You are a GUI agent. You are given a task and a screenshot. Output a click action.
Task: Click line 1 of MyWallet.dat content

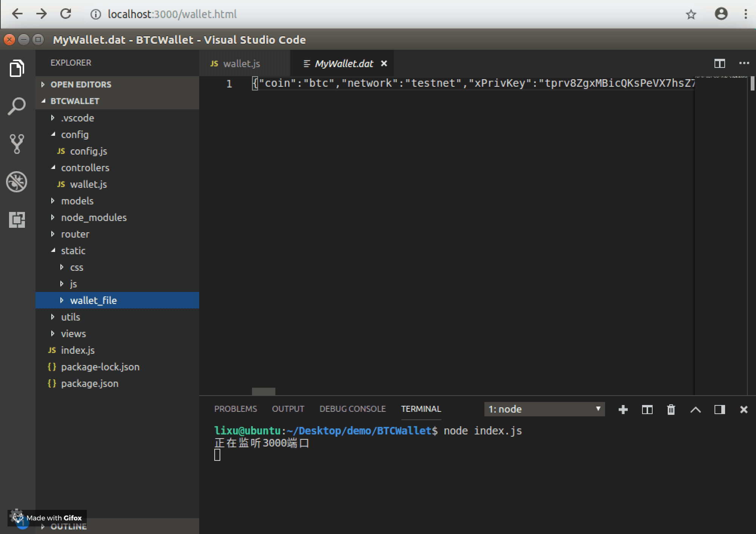(x=473, y=83)
